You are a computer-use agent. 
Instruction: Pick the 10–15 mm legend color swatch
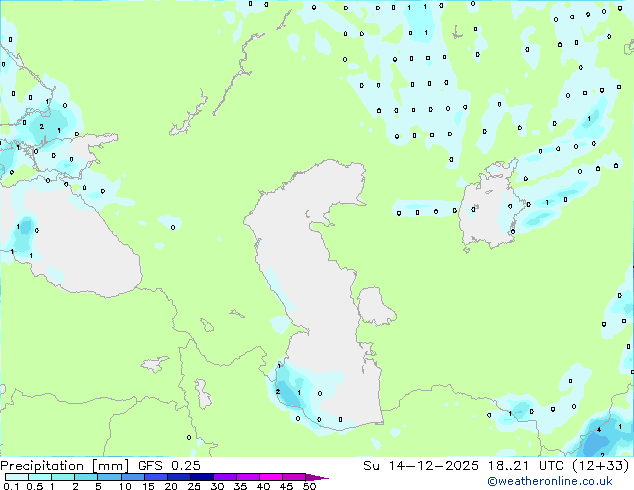click(x=133, y=477)
